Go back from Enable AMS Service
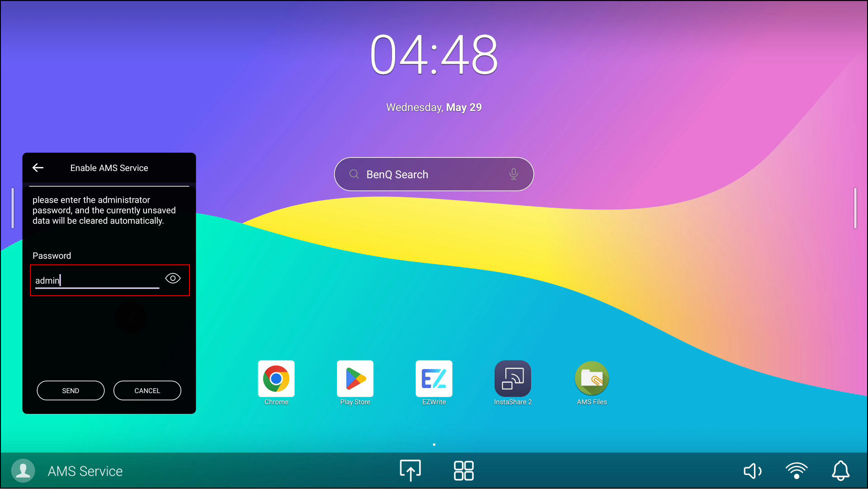Viewport: 868px width, 489px height. point(38,168)
